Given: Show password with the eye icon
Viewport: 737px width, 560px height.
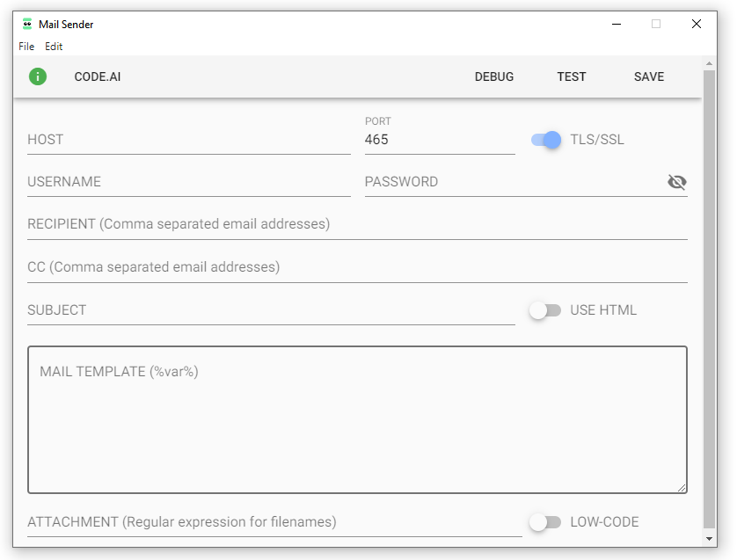Looking at the screenshot, I should [x=676, y=182].
